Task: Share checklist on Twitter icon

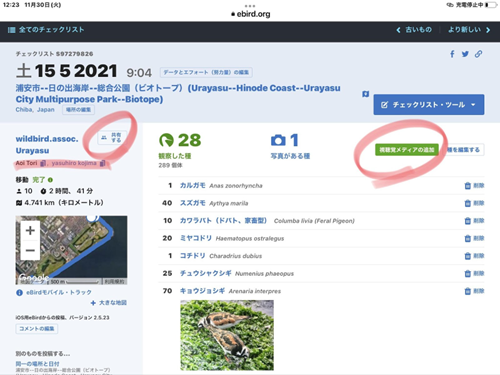Action: tap(465, 54)
